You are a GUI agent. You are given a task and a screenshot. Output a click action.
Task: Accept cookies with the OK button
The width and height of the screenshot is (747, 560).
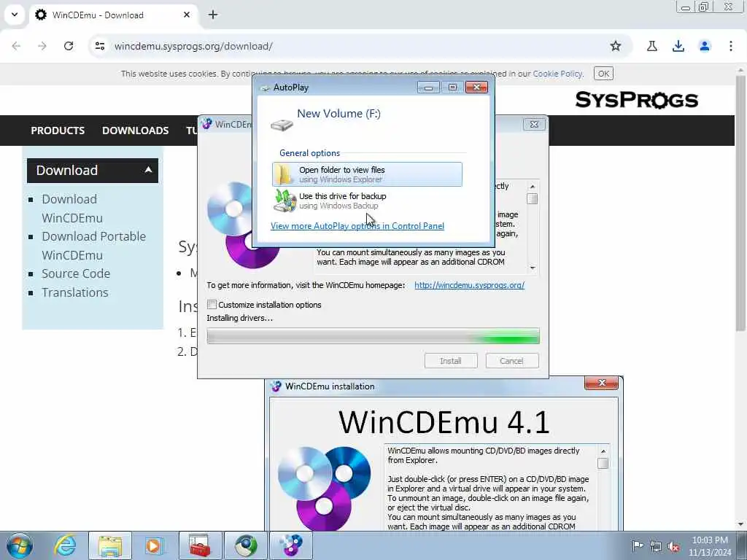coord(603,74)
